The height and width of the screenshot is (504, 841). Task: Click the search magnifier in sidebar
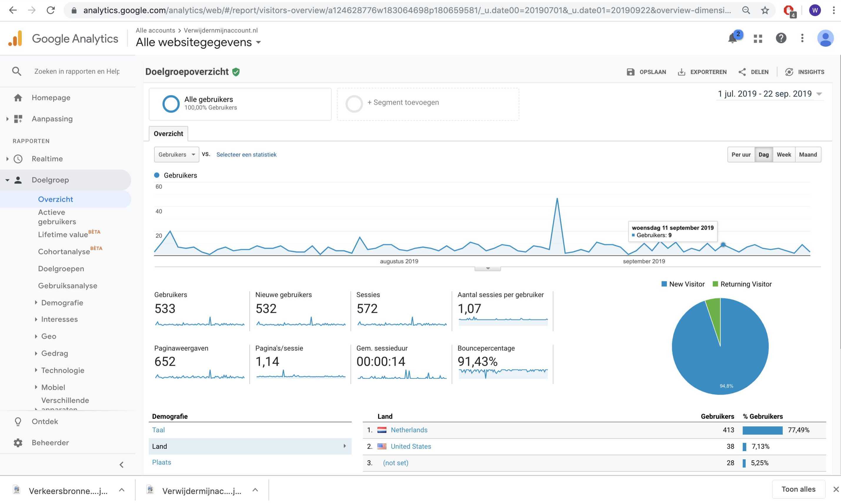pyautogui.click(x=17, y=71)
